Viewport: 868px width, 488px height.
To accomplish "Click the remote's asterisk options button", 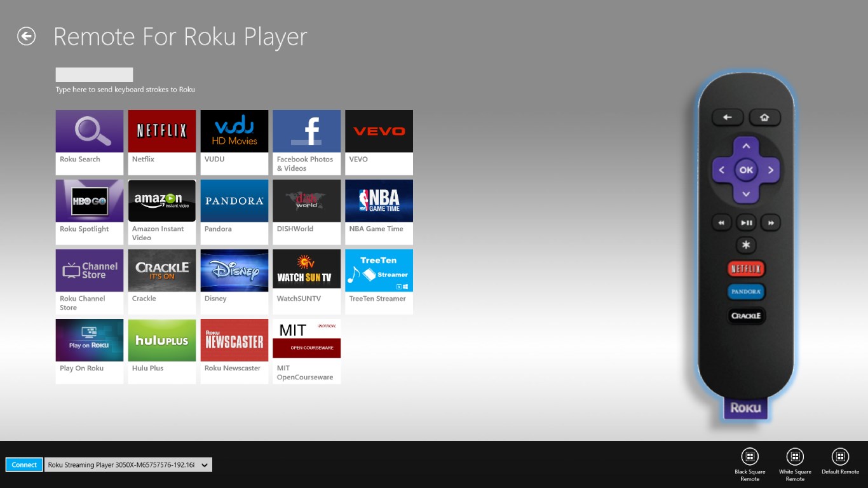I will [x=746, y=245].
